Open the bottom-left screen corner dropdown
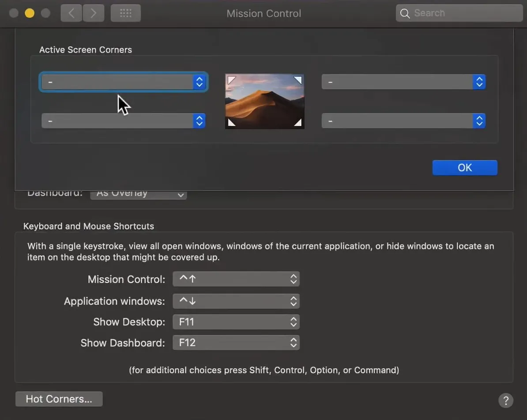 pyautogui.click(x=123, y=121)
